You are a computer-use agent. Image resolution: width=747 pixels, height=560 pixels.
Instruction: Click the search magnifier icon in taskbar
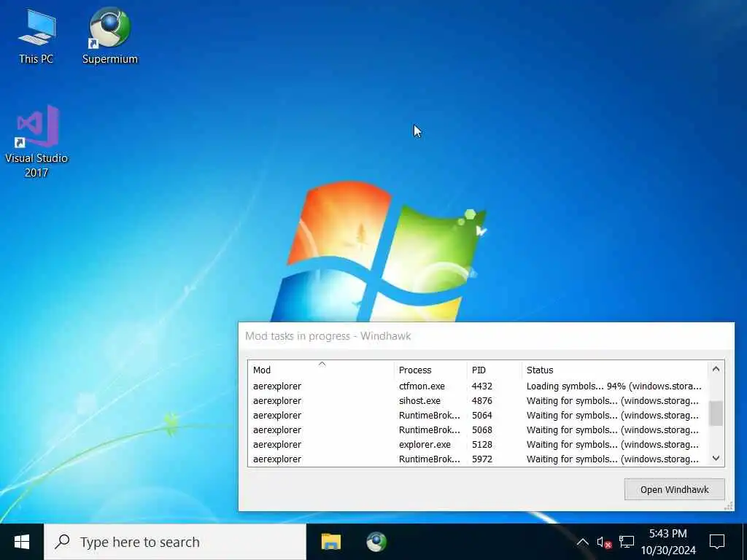tap(63, 542)
